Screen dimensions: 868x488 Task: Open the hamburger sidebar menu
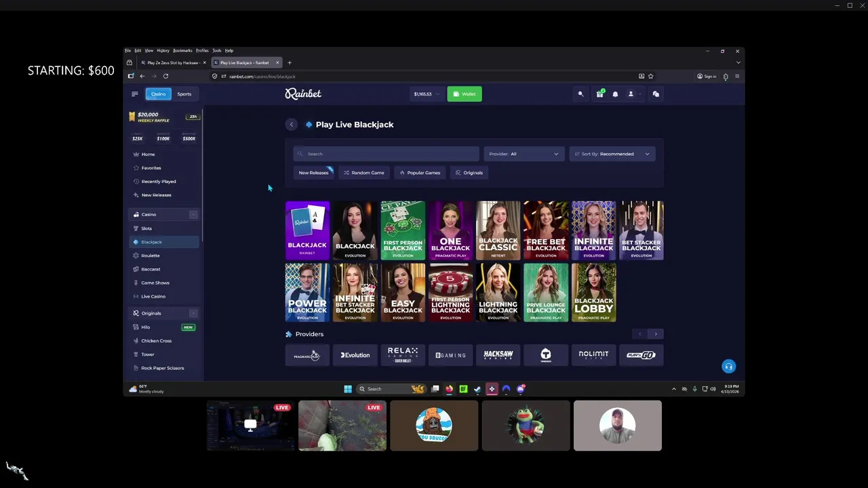(134, 94)
